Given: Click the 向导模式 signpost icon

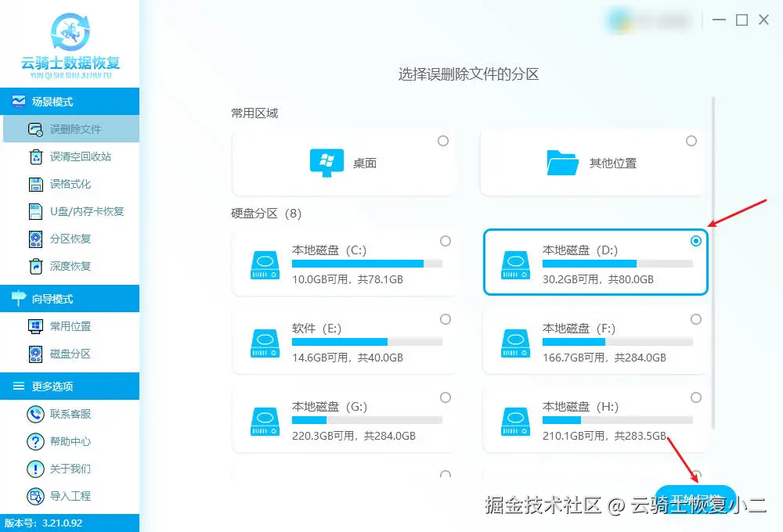Looking at the screenshot, I should (x=19, y=298).
